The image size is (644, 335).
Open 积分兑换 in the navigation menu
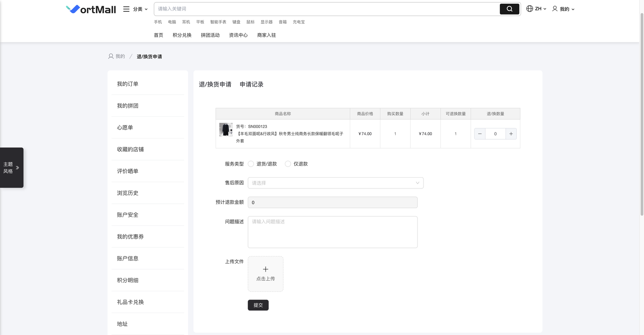(x=182, y=35)
